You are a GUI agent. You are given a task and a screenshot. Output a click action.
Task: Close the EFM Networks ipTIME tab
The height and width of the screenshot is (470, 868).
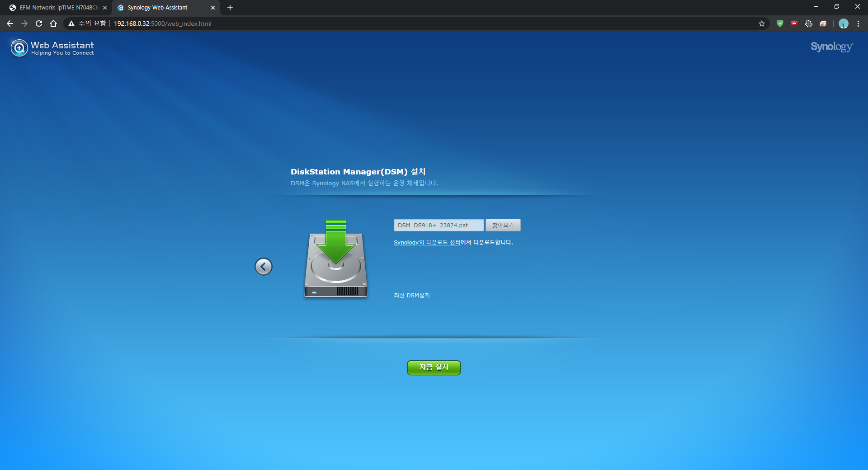(x=105, y=8)
